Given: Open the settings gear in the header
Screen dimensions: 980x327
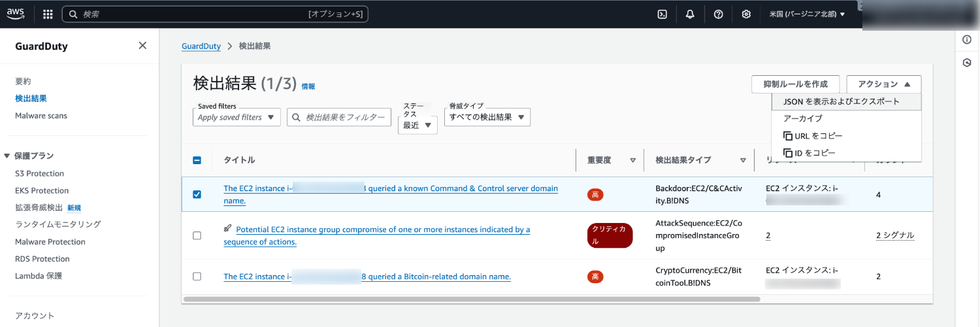Looking at the screenshot, I should pyautogui.click(x=746, y=14).
